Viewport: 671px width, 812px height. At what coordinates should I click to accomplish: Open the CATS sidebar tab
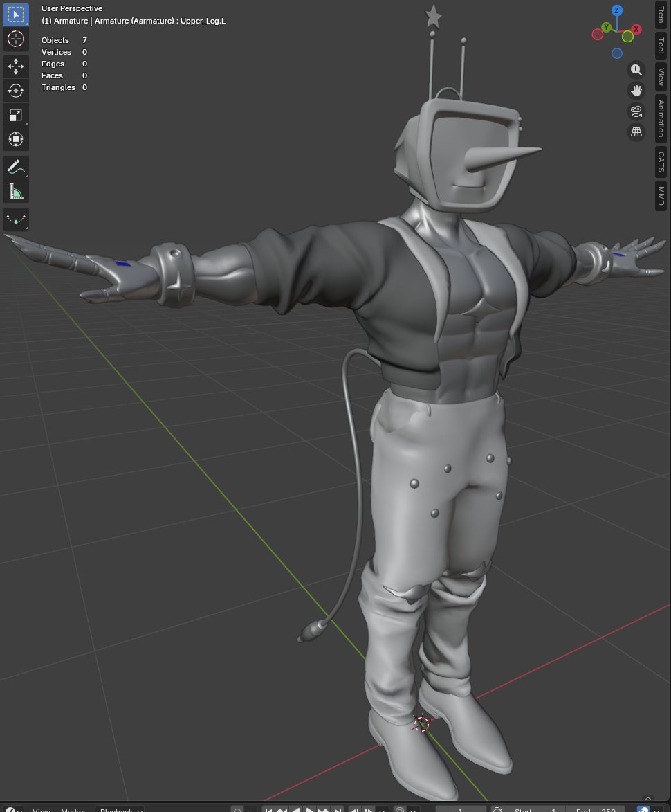pyautogui.click(x=661, y=162)
